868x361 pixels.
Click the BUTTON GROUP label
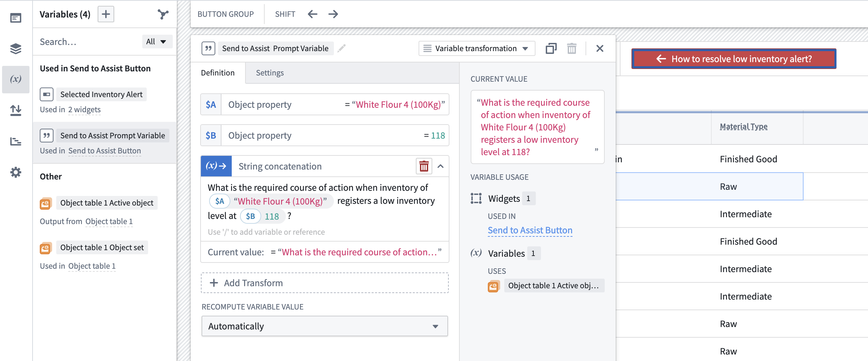(226, 14)
